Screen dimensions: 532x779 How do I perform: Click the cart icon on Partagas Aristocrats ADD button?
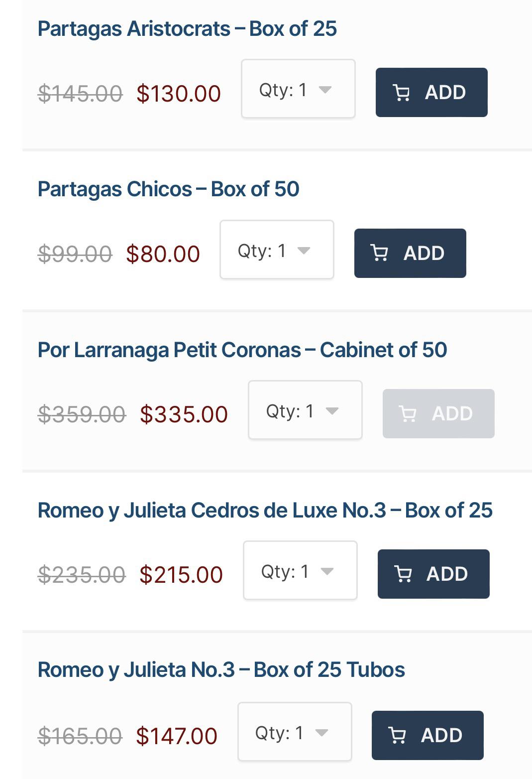pos(402,92)
